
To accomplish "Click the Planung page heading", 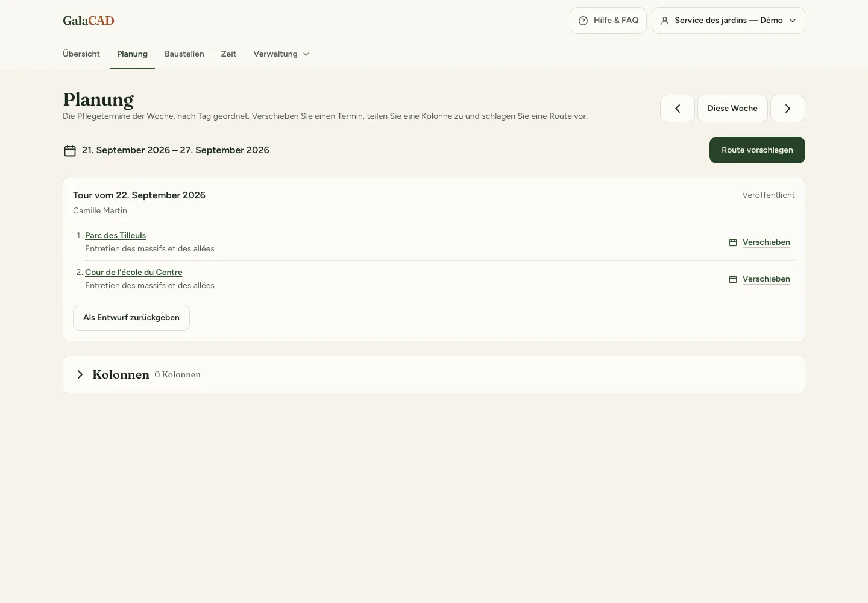I will click(98, 99).
